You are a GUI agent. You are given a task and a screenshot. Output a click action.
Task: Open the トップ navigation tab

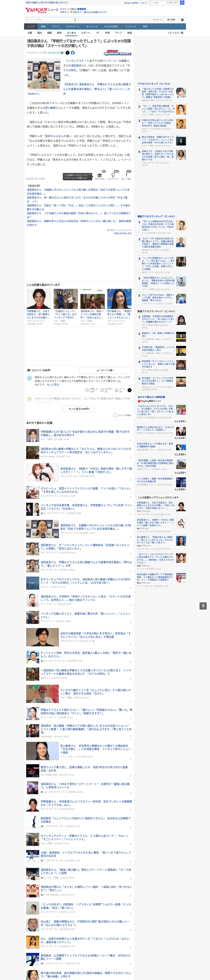coord(31,26)
